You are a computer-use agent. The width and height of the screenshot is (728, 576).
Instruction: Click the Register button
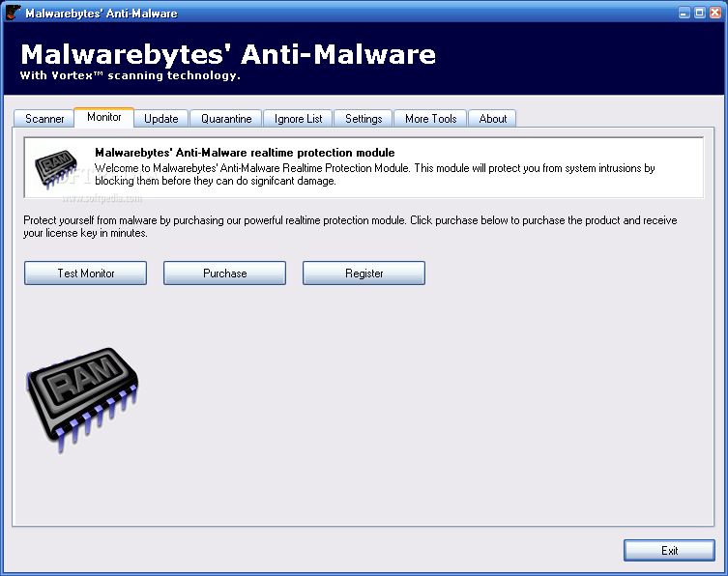tap(364, 273)
